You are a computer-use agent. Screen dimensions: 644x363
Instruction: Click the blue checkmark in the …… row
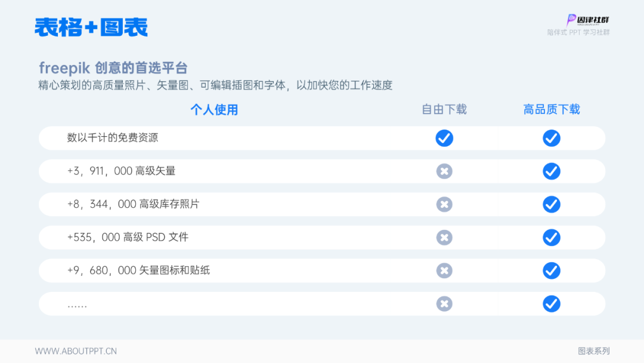pos(551,304)
